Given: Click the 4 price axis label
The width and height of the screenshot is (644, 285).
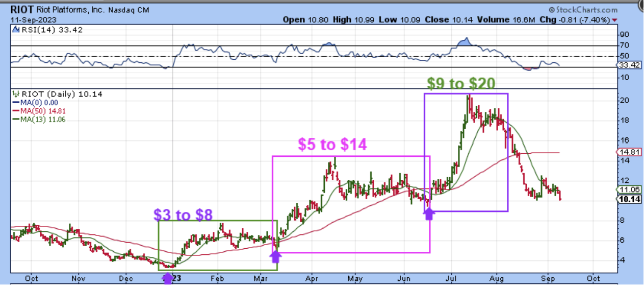Looking at the screenshot, I should 623,260.
